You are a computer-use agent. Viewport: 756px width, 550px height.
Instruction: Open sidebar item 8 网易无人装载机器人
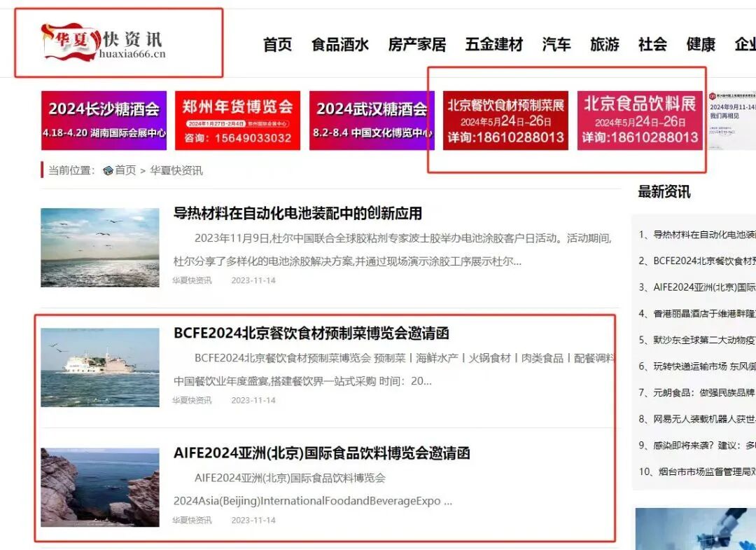click(697, 419)
